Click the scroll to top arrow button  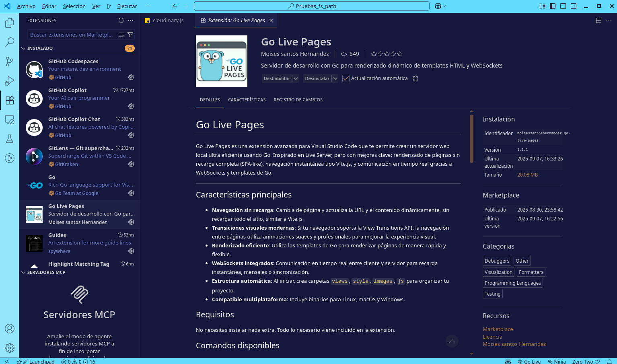coord(452,341)
